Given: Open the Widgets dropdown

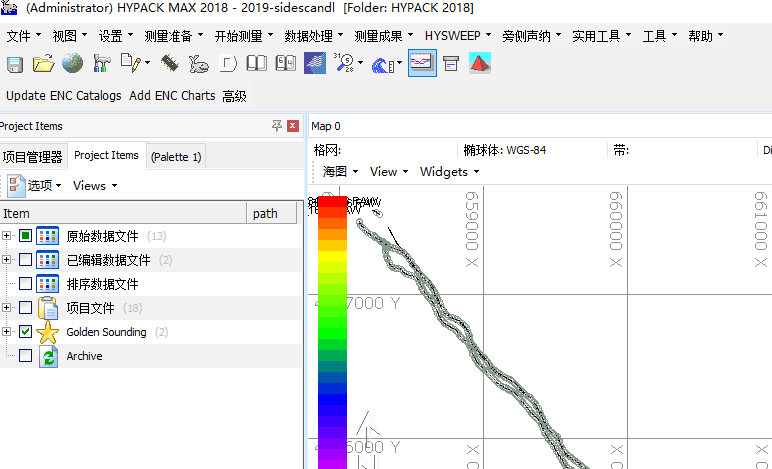Looking at the screenshot, I should [450, 172].
